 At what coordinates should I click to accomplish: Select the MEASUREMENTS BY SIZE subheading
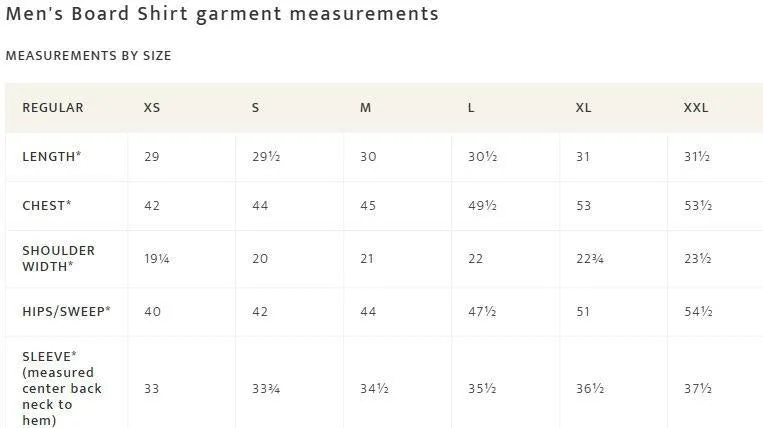(x=89, y=55)
